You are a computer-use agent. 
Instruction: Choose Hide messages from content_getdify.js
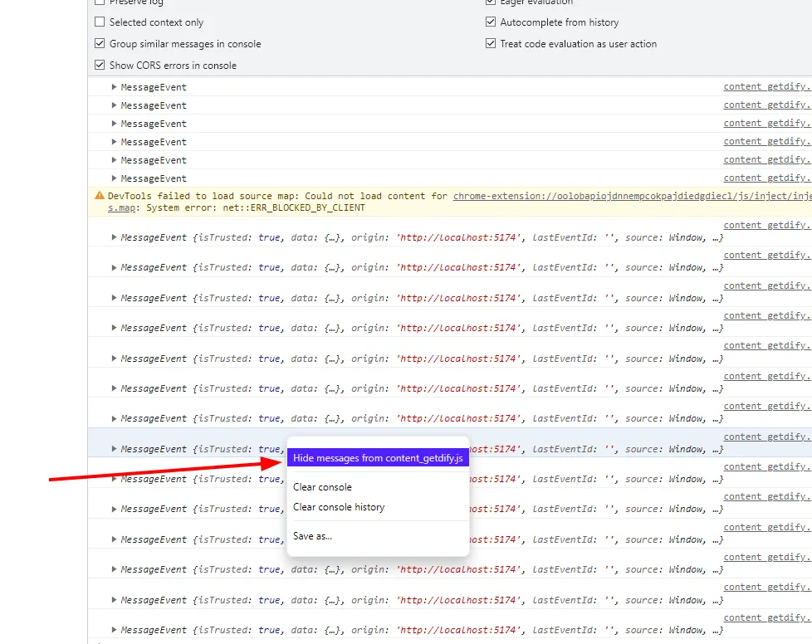(378, 457)
